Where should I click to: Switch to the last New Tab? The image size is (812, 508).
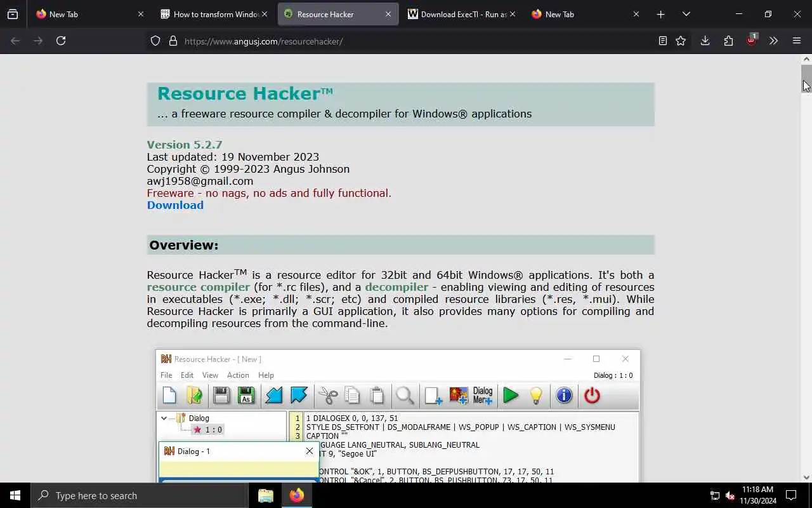[586, 14]
